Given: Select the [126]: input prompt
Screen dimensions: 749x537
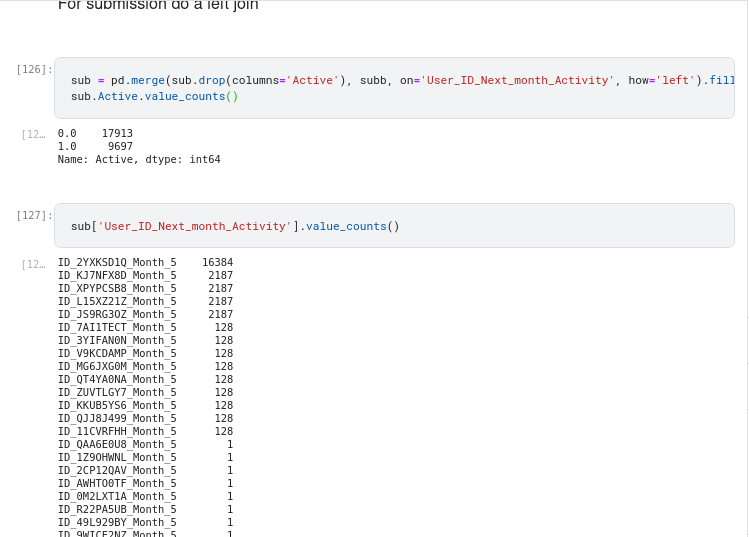Looking at the screenshot, I should [x=34, y=69].
